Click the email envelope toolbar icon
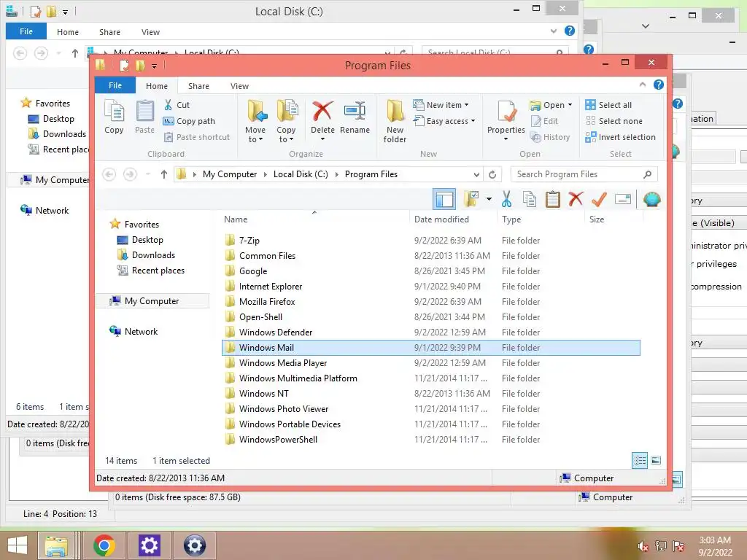747x560 pixels. [623, 199]
